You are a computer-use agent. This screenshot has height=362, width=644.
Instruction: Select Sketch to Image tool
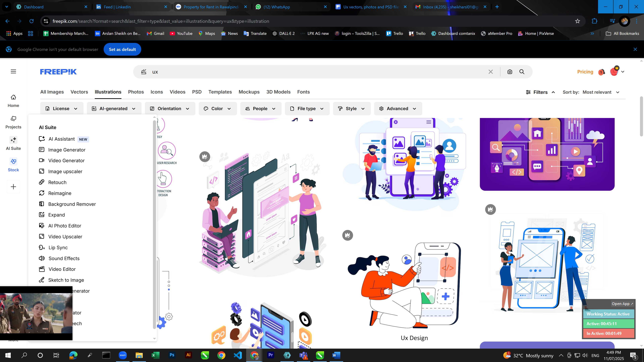click(62, 280)
